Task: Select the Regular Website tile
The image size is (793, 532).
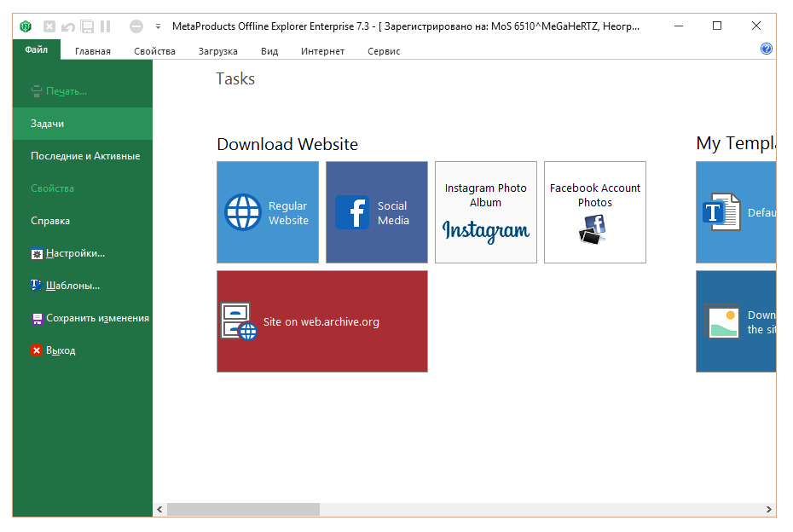Action: click(x=268, y=212)
